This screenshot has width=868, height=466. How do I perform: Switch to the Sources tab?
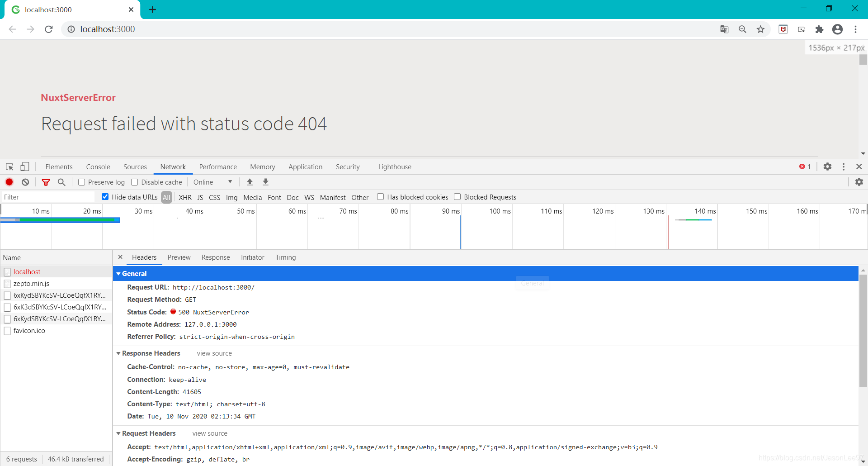click(135, 167)
